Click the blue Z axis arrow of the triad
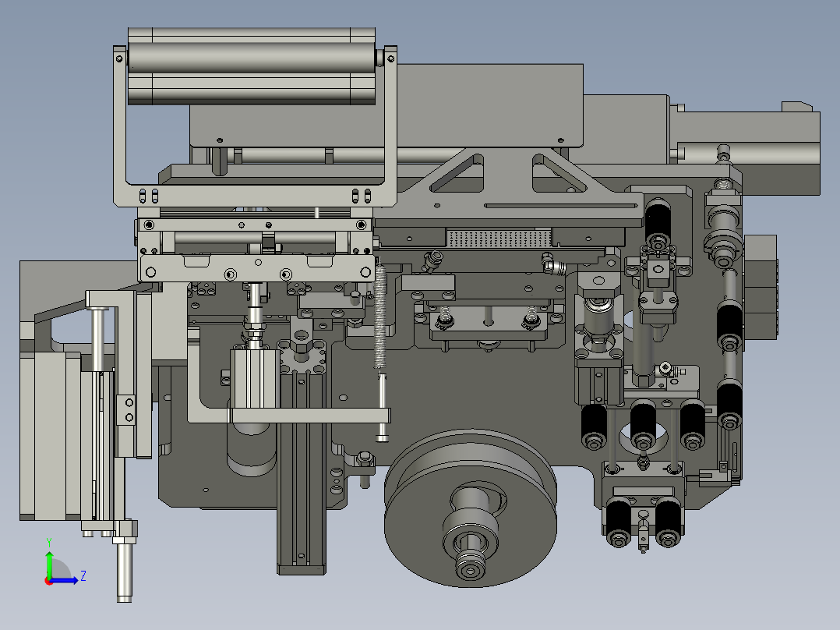 coord(65,579)
